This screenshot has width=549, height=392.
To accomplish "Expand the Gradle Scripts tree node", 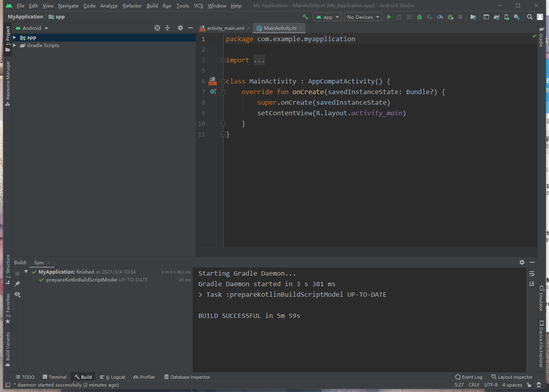I will (x=15, y=45).
